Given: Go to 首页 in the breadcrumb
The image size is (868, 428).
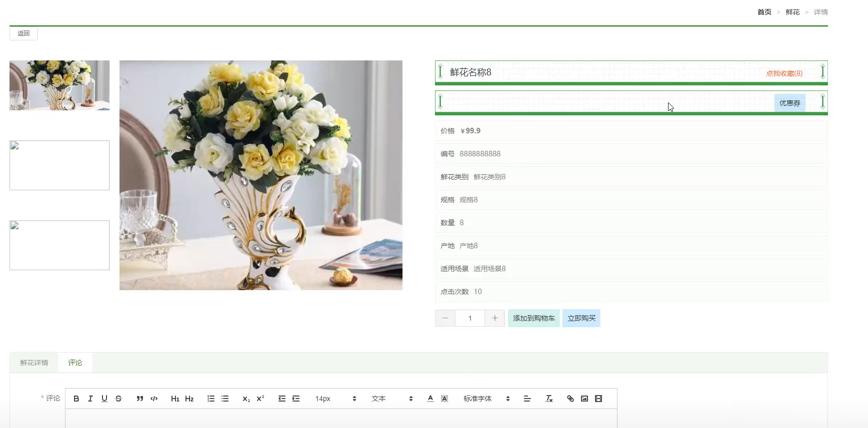Looking at the screenshot, I should 764,12.
